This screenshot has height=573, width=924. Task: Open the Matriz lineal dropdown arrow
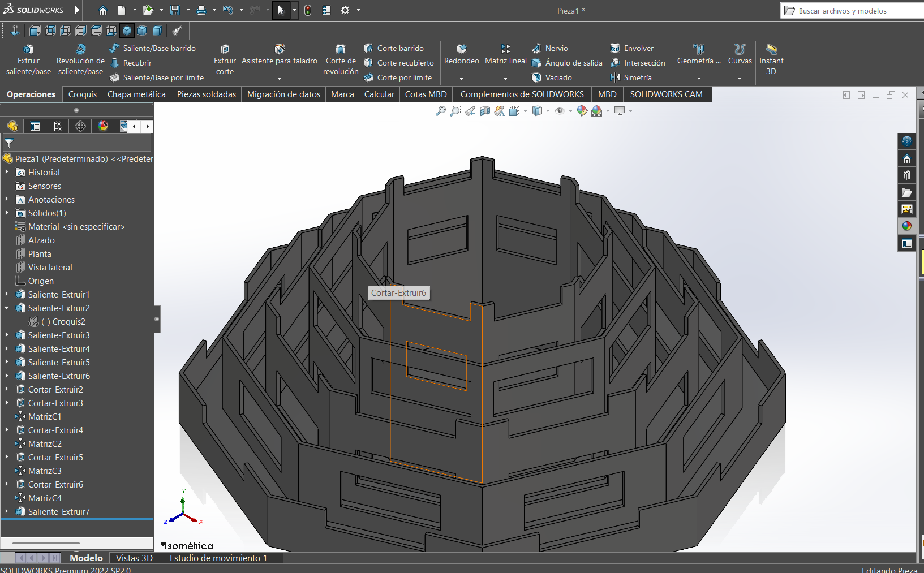point(505,79)
